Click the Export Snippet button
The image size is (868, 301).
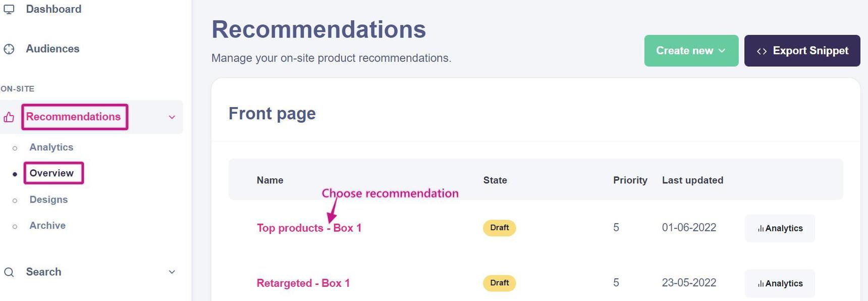[802, 51]
